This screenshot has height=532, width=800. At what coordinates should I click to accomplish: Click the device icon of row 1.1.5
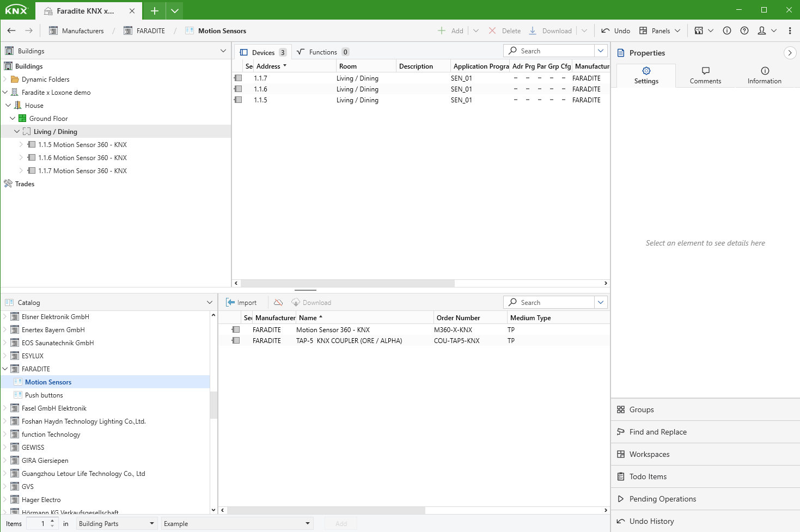[238, 100]
